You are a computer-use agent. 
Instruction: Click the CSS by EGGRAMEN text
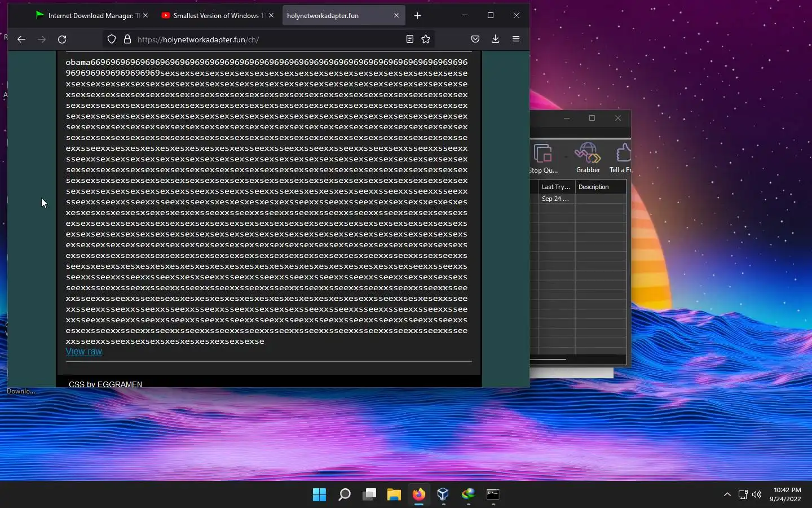pos(105,384)
